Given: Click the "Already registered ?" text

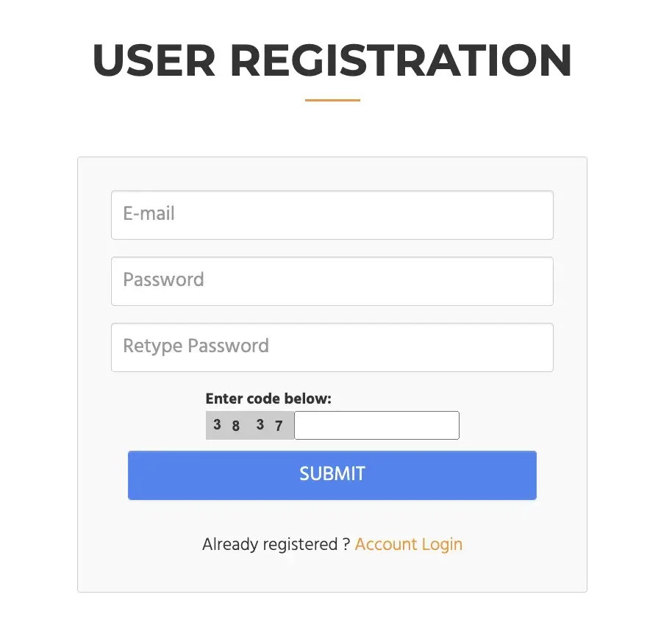Looking at the screenshot, I should tap(276, 544).
